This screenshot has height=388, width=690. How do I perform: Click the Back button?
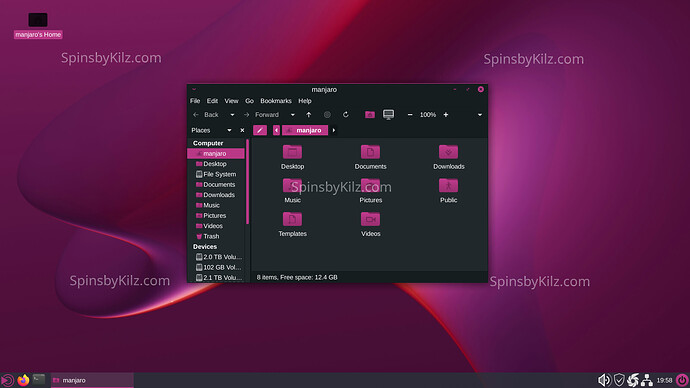click(x=206, y=115)
